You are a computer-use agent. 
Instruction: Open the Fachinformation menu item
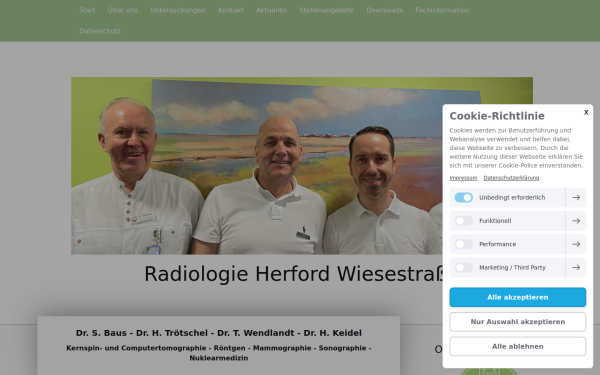[x=442, y=10]
